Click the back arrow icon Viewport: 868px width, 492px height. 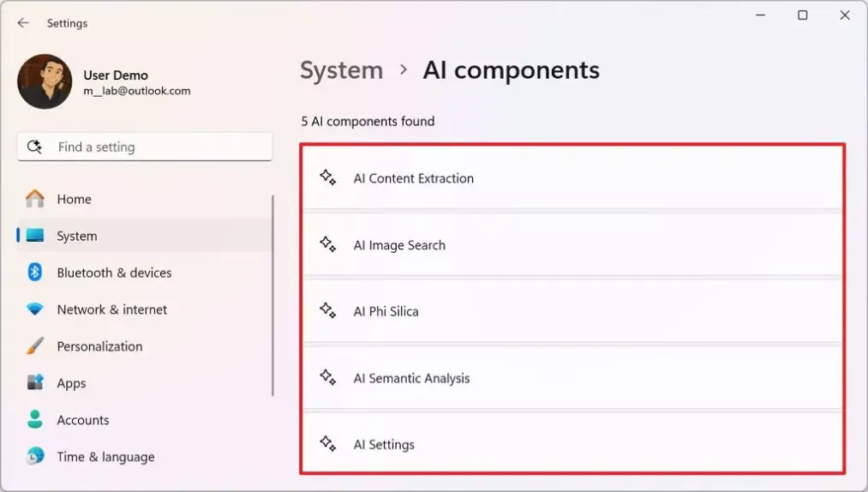pyautogui.click(x=22, y=23)
